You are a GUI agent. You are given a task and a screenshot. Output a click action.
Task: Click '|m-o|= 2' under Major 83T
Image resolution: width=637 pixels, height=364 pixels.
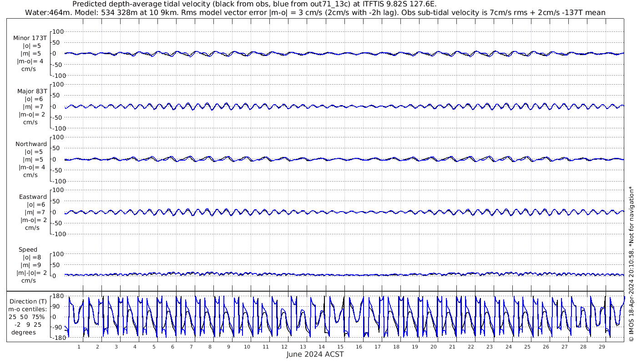[32, 114]
